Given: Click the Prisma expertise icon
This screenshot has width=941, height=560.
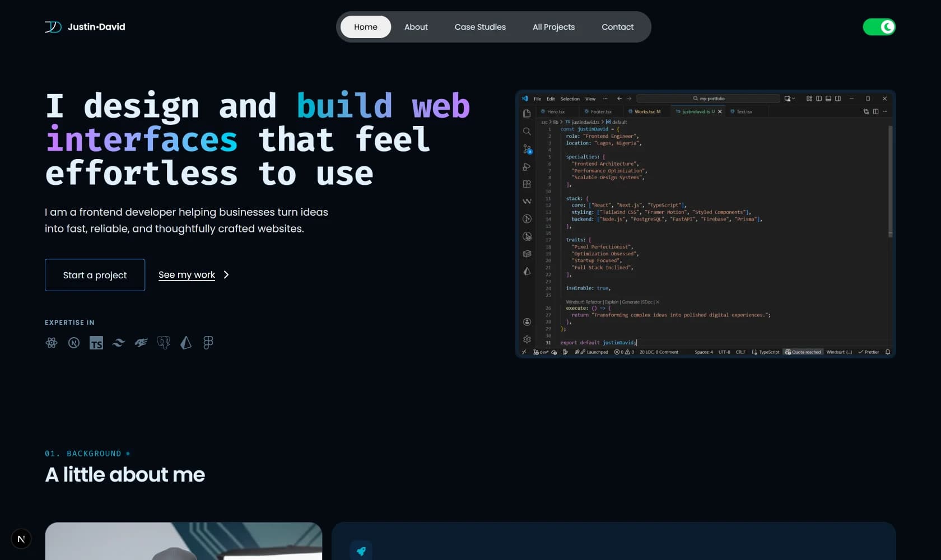Looking at the screenshot, I should 186,343.
